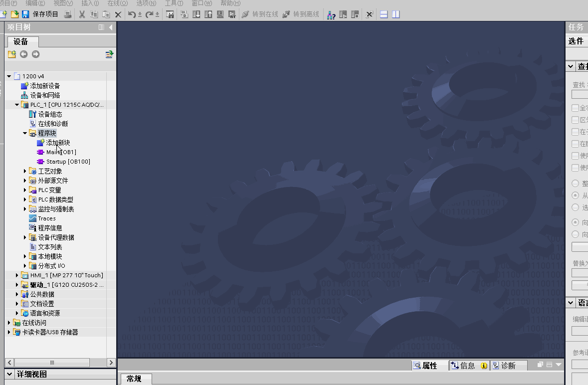Start simulation from the toolbar
Viewport: 588px width, 385px height.
220,14
